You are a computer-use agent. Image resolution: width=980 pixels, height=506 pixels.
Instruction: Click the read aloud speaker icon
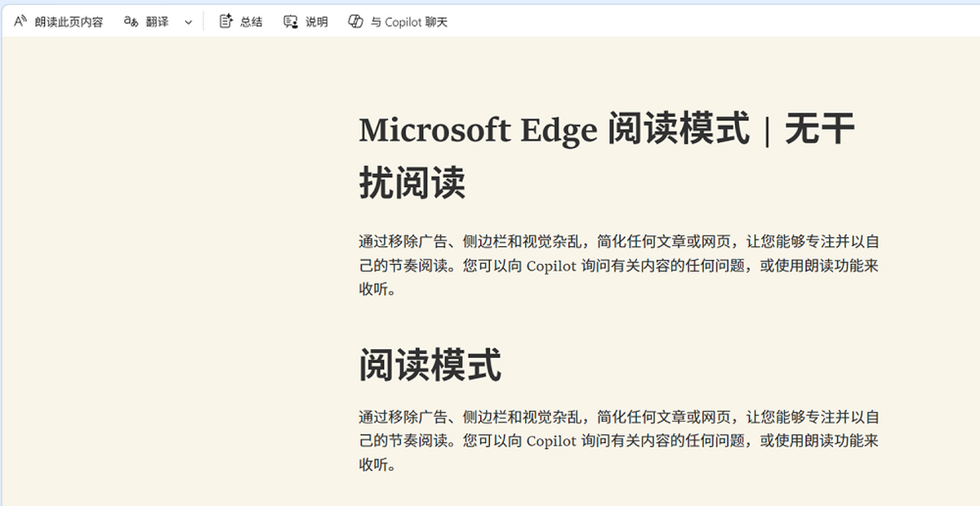(x=20, y=21)
